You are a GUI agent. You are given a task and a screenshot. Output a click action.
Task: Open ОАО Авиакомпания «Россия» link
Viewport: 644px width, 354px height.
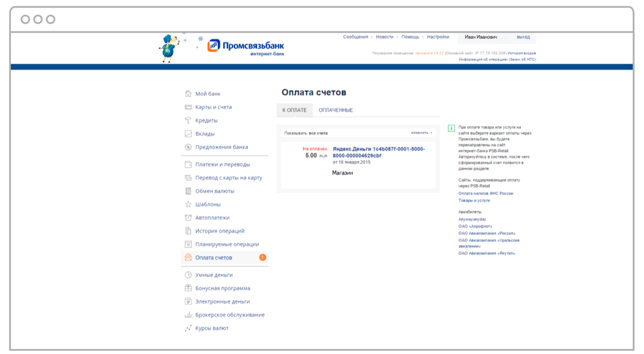(x=487, y=233)
